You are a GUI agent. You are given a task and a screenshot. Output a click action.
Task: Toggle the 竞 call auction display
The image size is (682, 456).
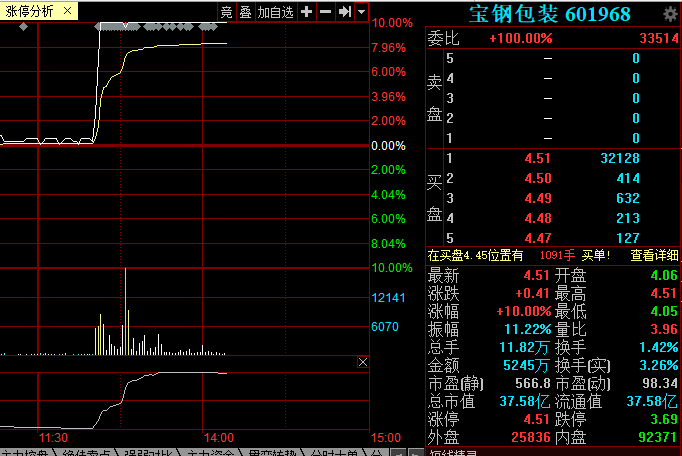226,12
